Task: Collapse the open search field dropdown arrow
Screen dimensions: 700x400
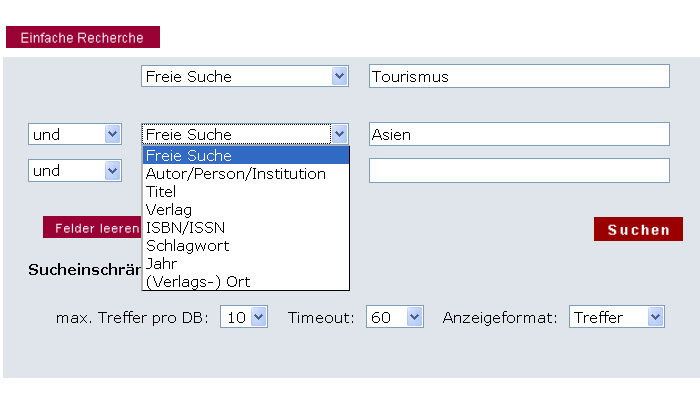Action: pyautogui.click(x=339, y=134)
